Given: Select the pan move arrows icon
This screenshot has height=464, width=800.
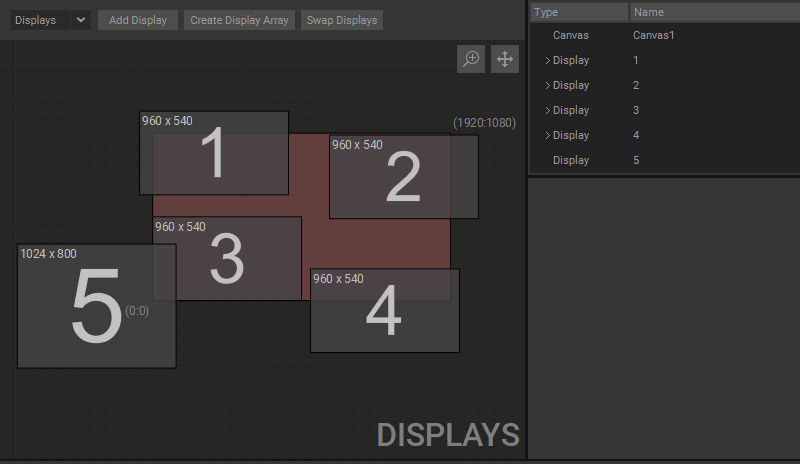Looking at the screenshot, I should click(x=505, y=59).
